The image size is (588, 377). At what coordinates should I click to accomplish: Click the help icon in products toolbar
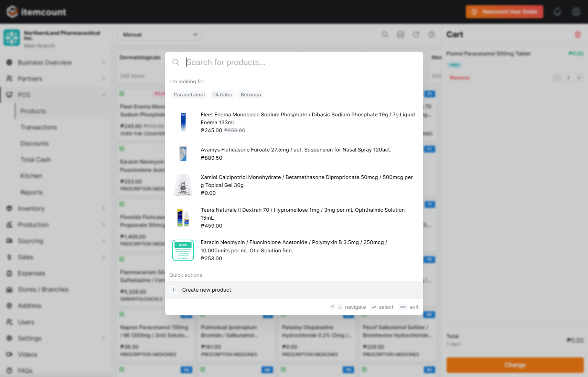[431, 34]
